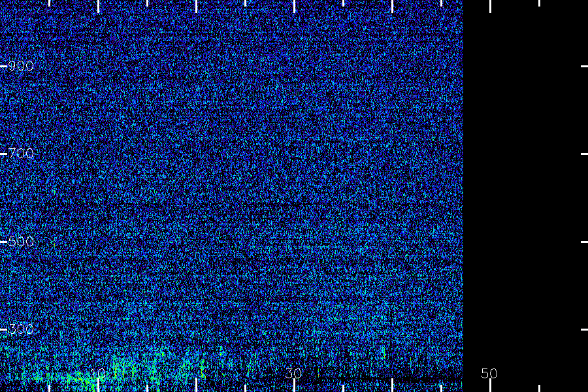Click the 300 y-axis label
588x392 pixels.
coord(21,329)
